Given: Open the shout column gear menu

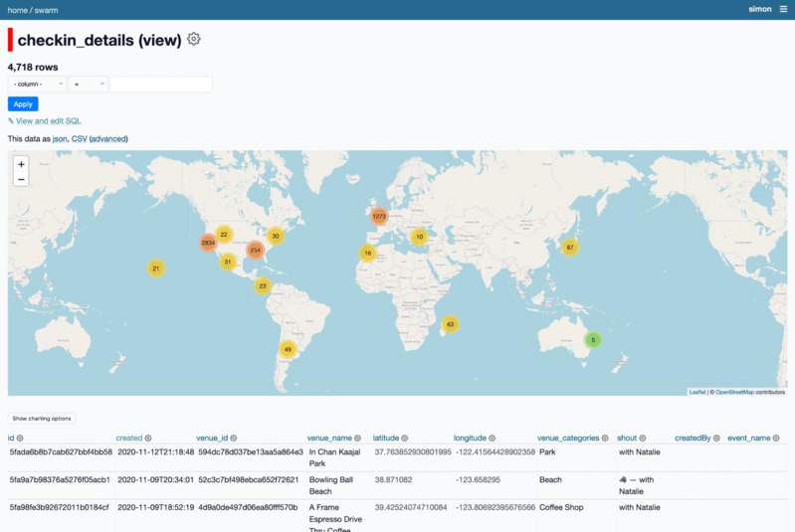Looking at the screenshot, I should point(644,438).
